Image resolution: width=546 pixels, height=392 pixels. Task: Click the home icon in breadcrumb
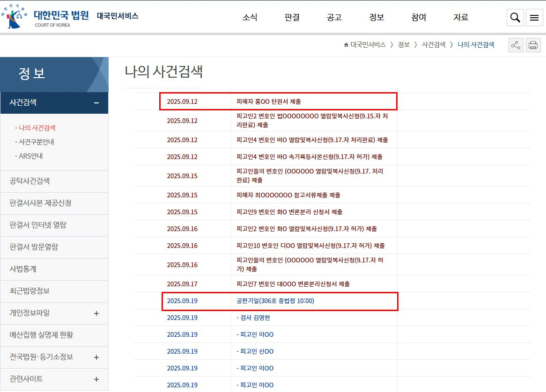point(346,45)
